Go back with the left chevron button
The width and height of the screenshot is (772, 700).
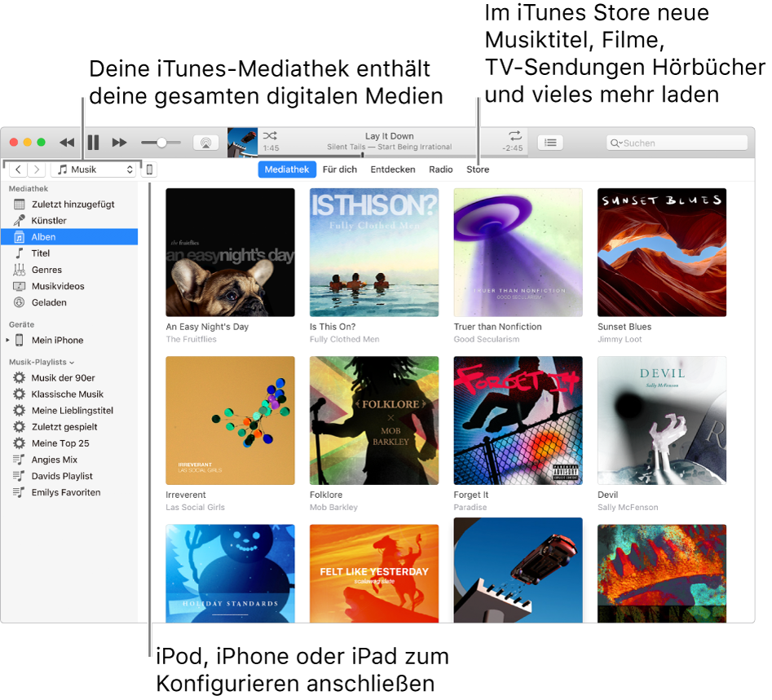coord(18,169)
